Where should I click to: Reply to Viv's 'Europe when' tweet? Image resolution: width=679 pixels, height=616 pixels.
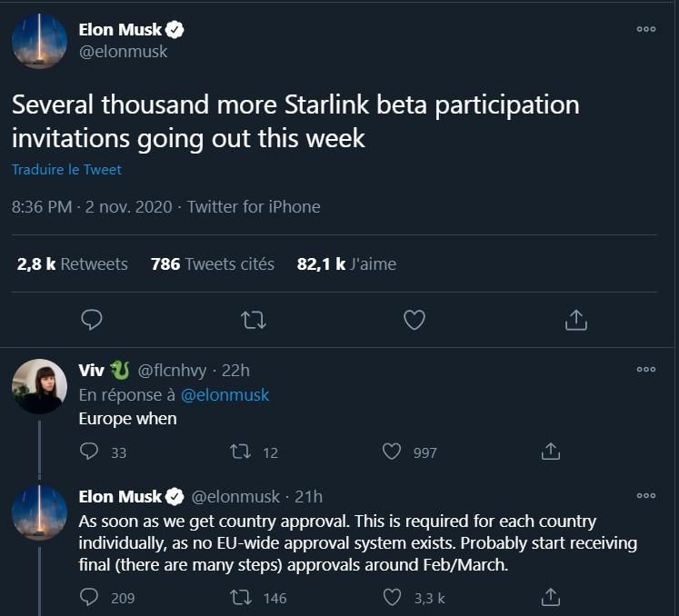pos(89,452)
